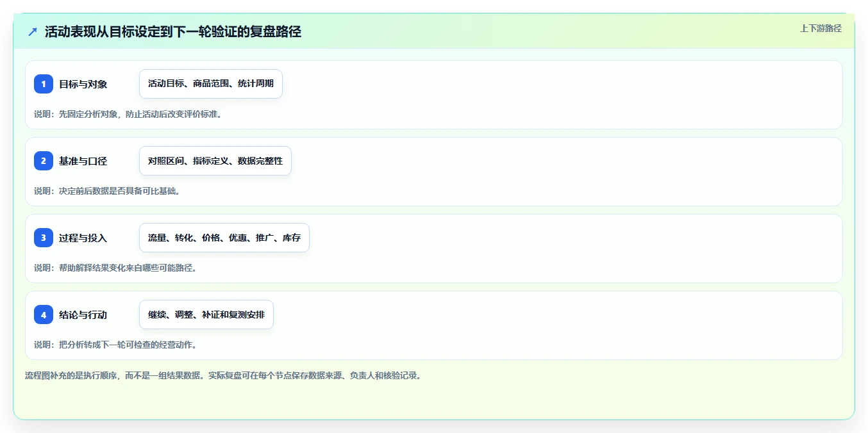Select the 继续、调整、补证和复测安排 chip

click(x=206, y=315)
